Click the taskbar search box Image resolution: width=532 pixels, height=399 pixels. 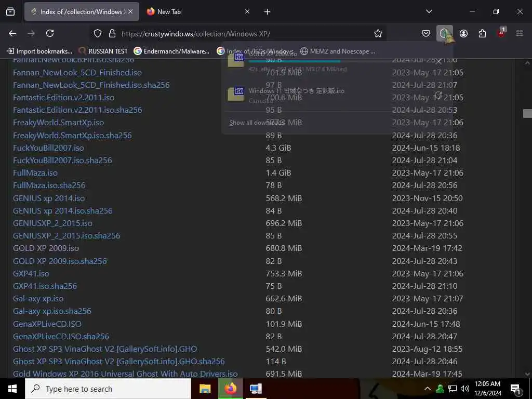click(108, 389)
